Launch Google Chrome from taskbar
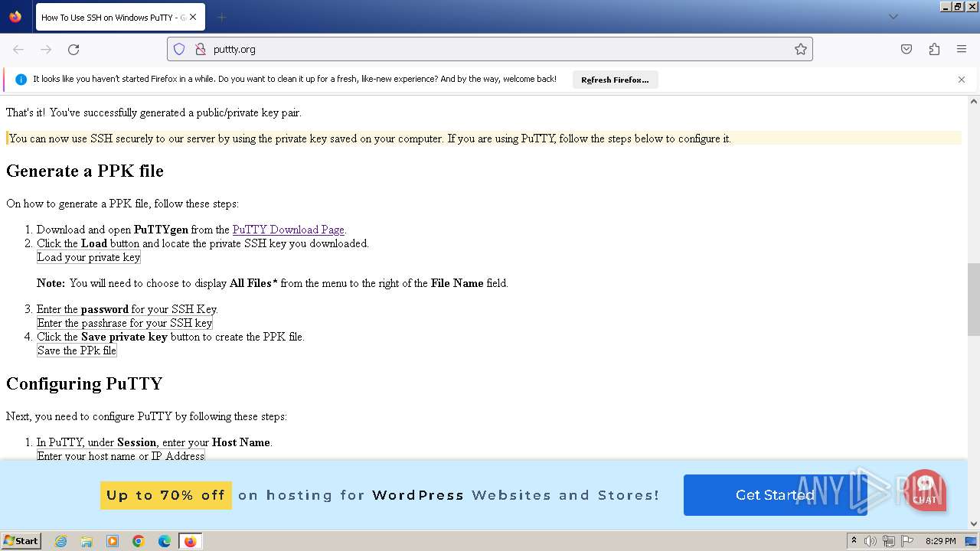980x551 pixels. pos(139,541)
